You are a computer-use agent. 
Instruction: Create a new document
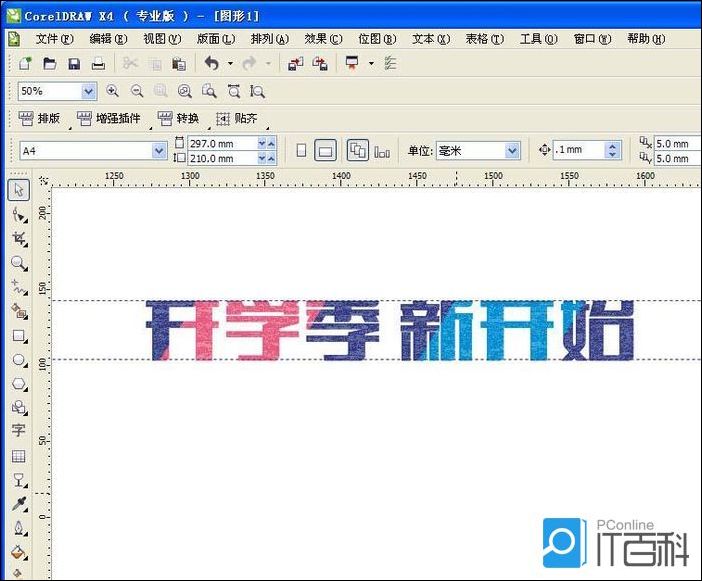pos(25,64)
